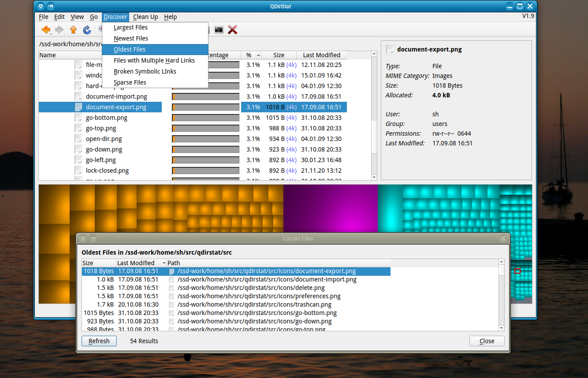The width and height of the screenshot is (588, 378).
Task: Click the file icon before the preferences.png path
Action: pos(172,296)
